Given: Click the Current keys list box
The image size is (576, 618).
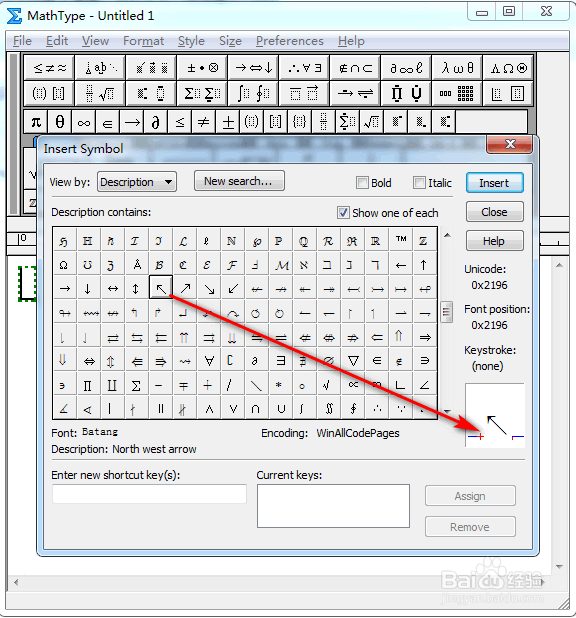Looking at the screenshot, I should 333,506.
